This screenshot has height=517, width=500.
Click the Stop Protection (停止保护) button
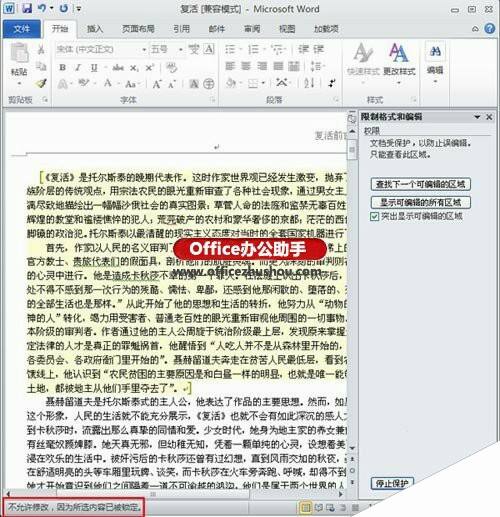392,483
